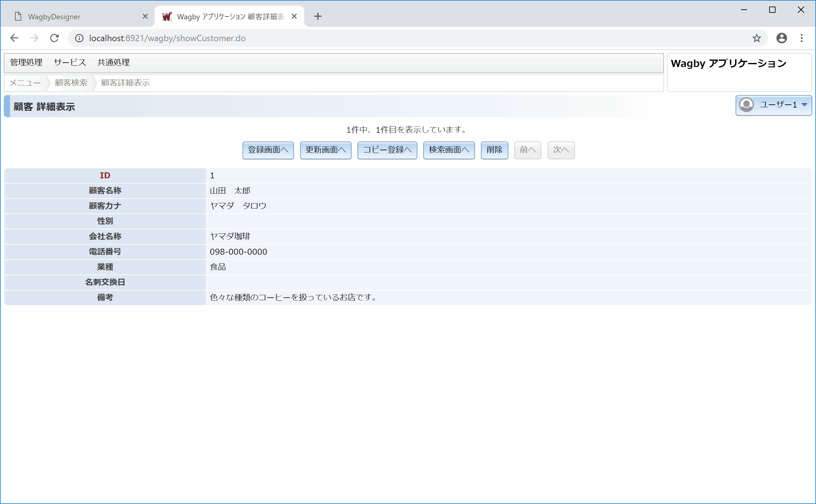
Task: Click the 名刺交換日 label
Action: [x=105, y=282]
